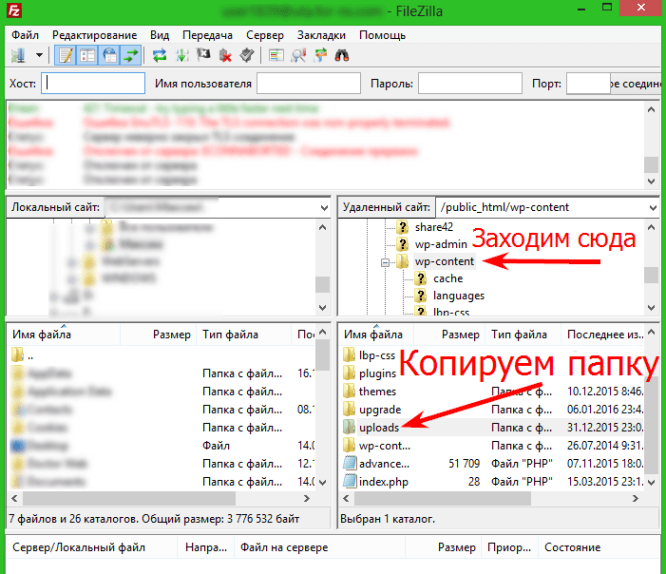Sort local list by Размер column
Screen dimensions: 666x574
(172, 335)
